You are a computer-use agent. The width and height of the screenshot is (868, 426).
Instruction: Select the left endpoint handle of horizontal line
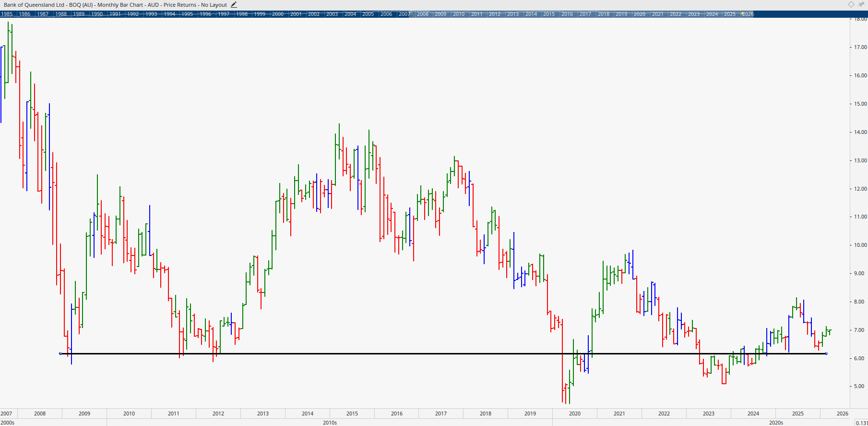(x=60, y=353)
